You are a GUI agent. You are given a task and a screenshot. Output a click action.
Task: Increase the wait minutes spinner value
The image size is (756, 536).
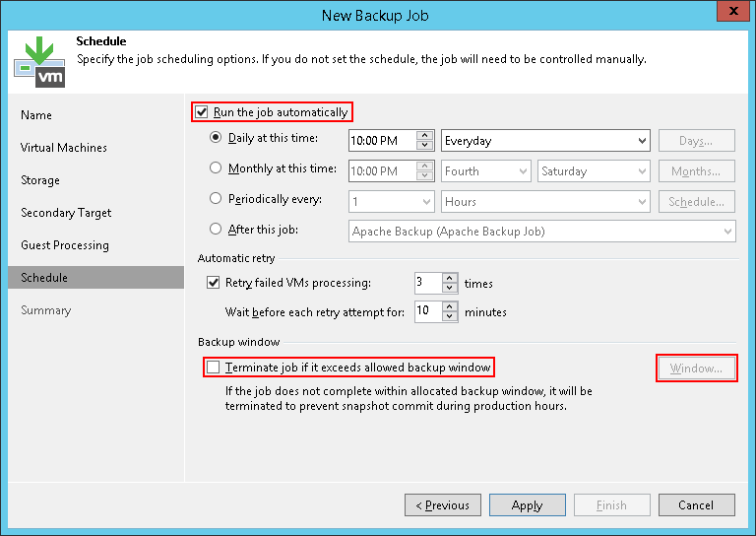click(450, 306)
